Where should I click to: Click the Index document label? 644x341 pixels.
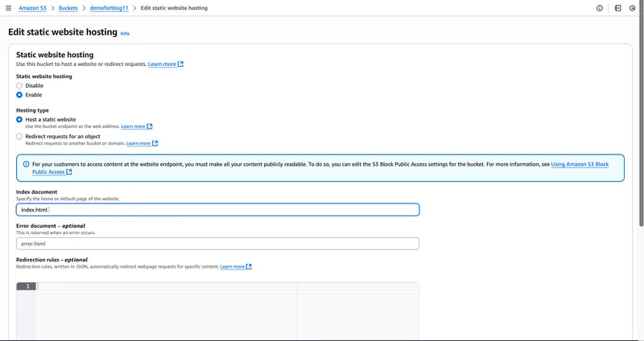pos(36,192)
